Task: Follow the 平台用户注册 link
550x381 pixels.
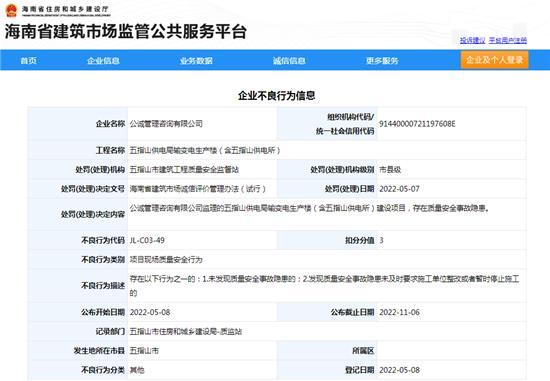Action: click(x=508, y=40)
